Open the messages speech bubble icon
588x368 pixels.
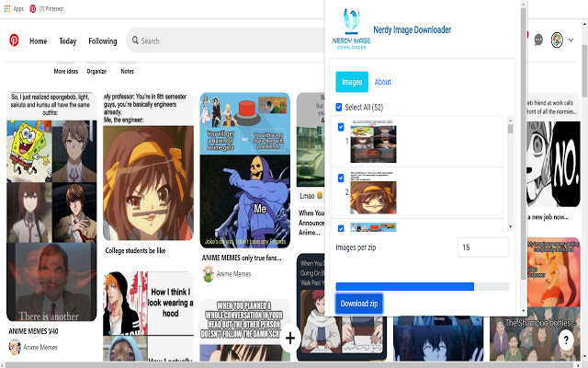pos(538,40)
